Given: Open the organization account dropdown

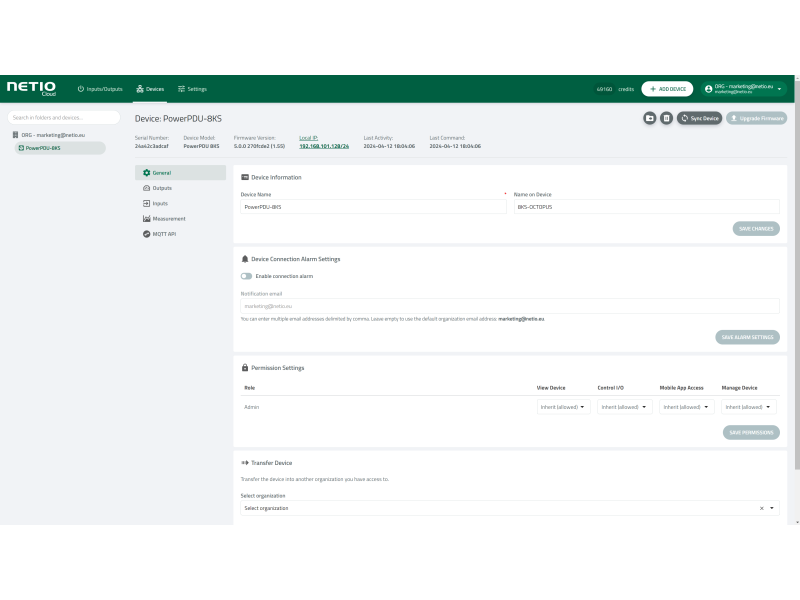Looking at the screenshot, I should pyautogui.click(x=743, y=89).
